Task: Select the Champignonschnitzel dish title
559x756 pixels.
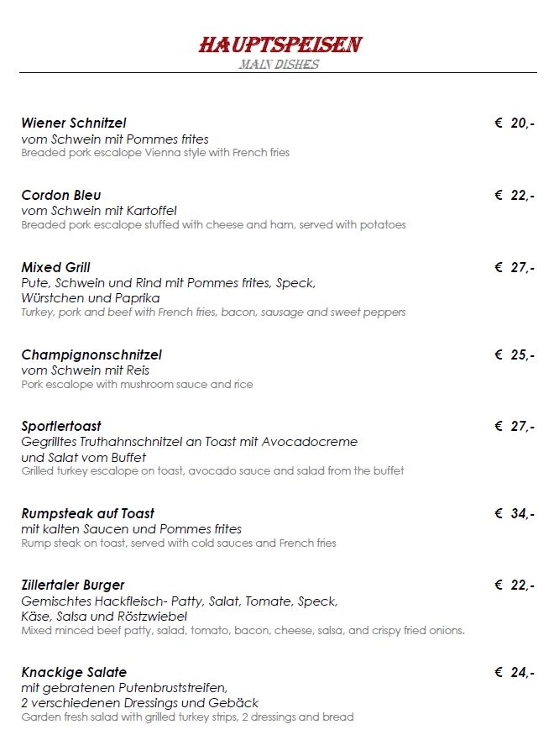Action: point(91,354)
